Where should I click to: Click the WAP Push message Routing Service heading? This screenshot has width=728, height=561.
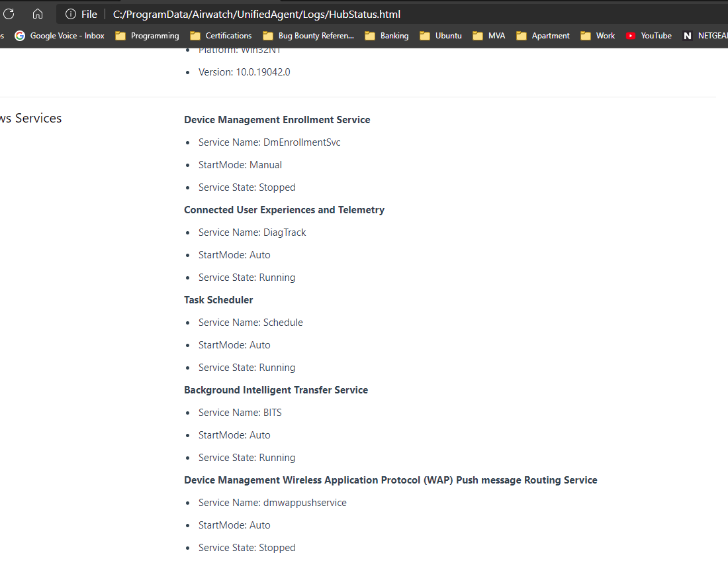tap(390, 480)
